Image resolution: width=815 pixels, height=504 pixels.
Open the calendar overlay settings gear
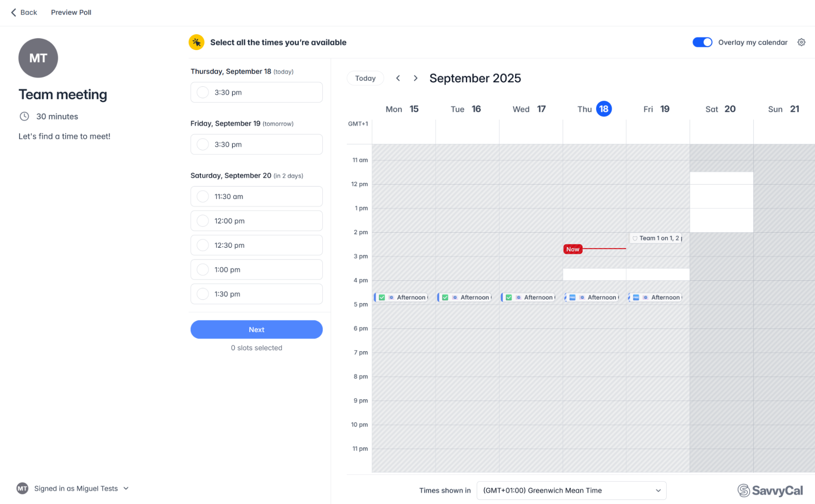point(801,42)
